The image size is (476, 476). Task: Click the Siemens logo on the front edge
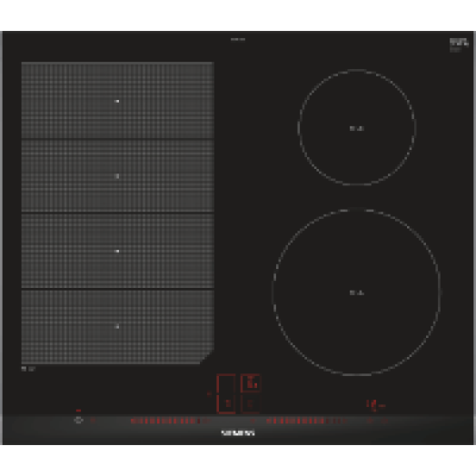(238, 433)
